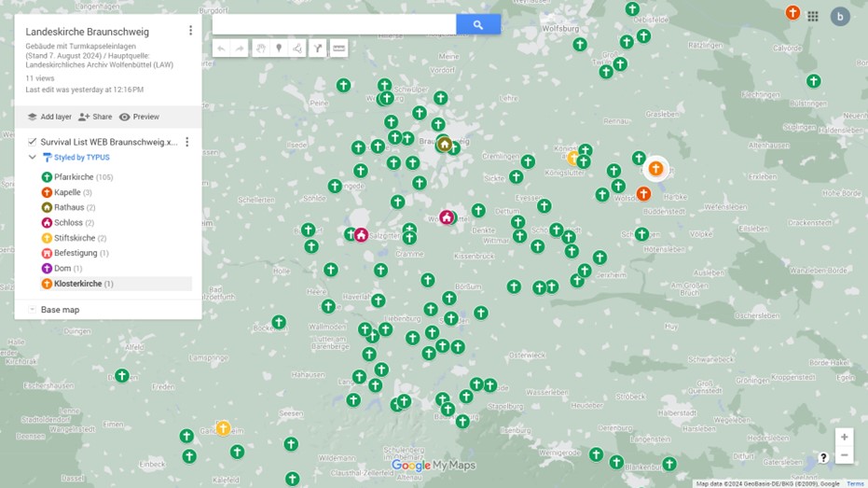Collapse the Styled by TYPUS group
868x488 pixels.
(x=33, y=158)
